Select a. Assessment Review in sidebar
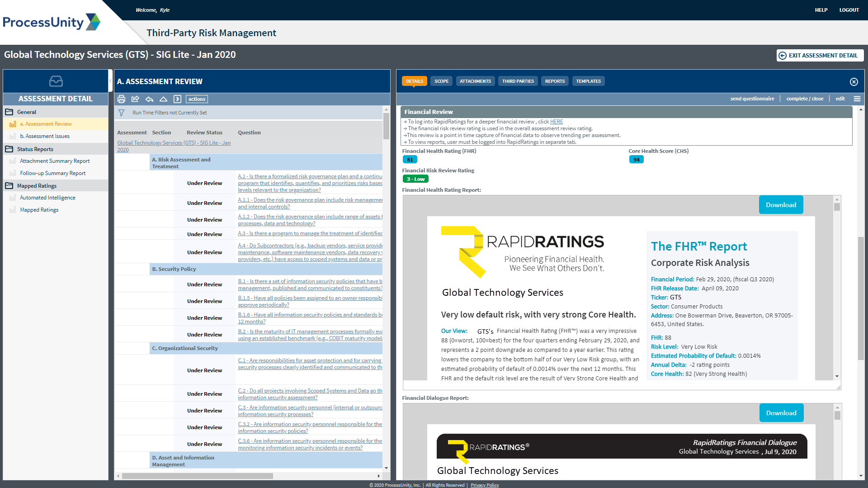868x488 pixels. (x=46, y=124)
